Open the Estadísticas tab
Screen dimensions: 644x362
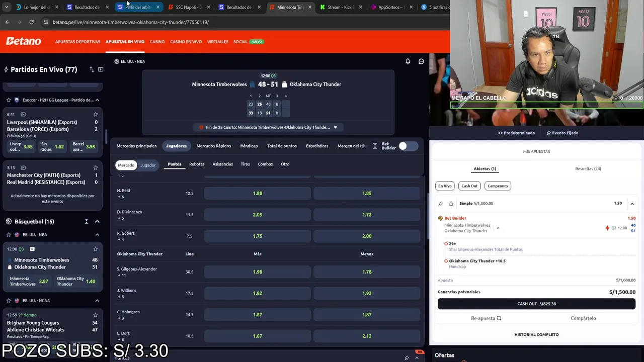tap(317, 146)
